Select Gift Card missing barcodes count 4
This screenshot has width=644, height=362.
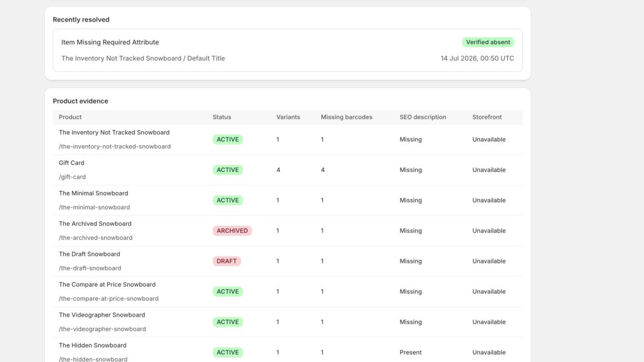tap(323, 170)
